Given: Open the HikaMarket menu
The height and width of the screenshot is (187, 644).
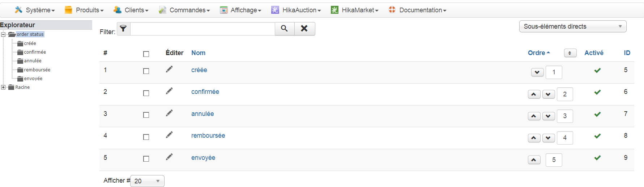Looking at the screenshot, I should tap(355, 10).
